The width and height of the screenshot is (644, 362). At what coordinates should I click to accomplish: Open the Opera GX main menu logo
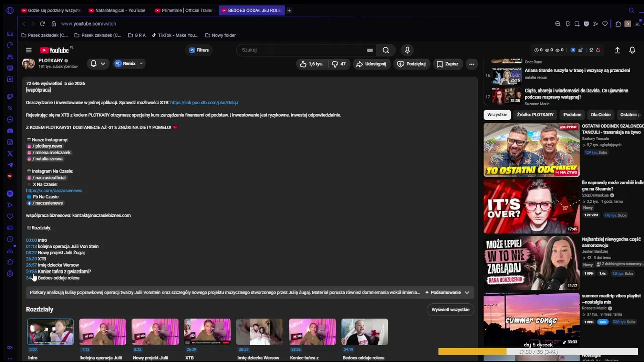pos(10,10)
